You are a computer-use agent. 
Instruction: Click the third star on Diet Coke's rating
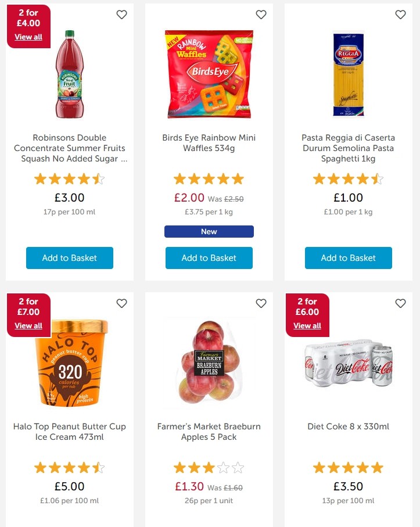348,467
